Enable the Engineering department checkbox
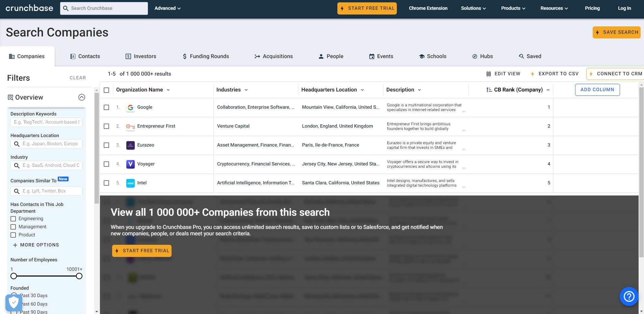The image size is (644, 314). coord(13,219)
